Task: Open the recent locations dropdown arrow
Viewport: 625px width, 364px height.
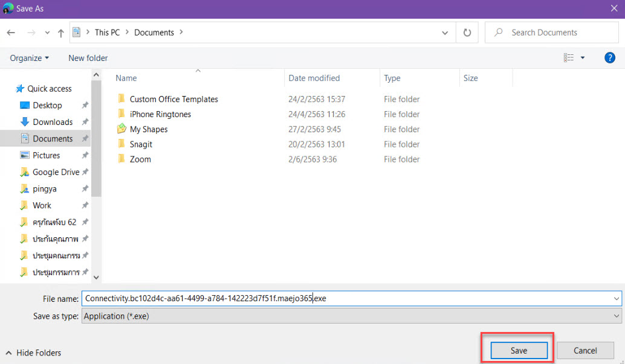Action: (x=47, y=33)
